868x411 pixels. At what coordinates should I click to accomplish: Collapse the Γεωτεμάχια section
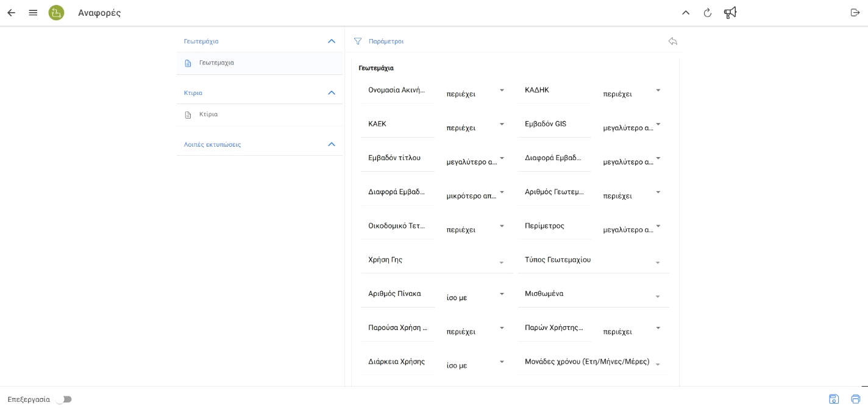click(x=331, y=41)
